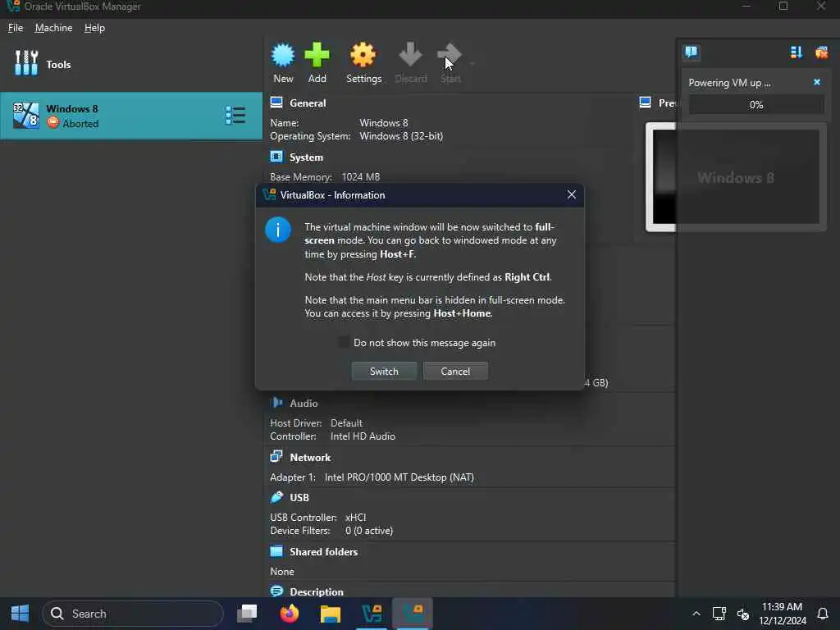The height and width of the screenshot is (630, 840).
Task: Click the Aborted status icon
Action: click(52, 123)
